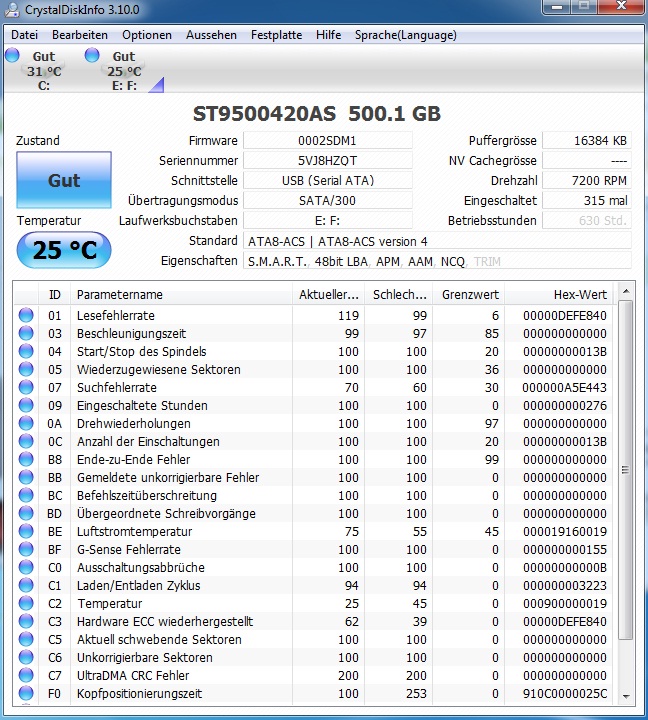
Task: Click the ID column header
Action: point(54,294)
